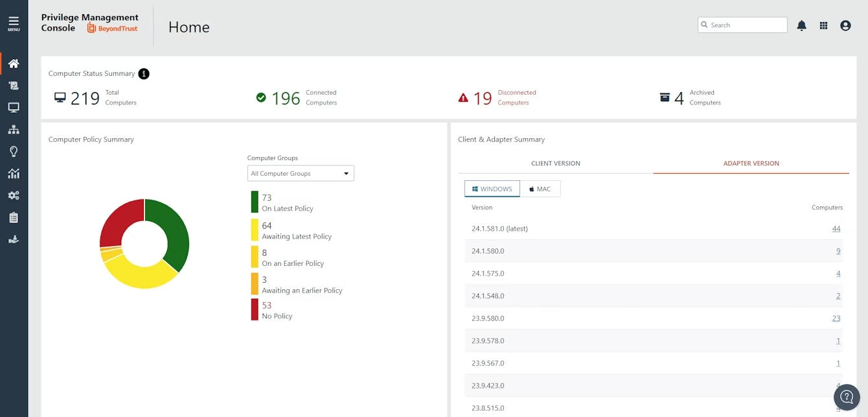This screenshot has height=417, width=868.
Task: Select the Adapter Version tab
Action: click(x=751, y=163)
